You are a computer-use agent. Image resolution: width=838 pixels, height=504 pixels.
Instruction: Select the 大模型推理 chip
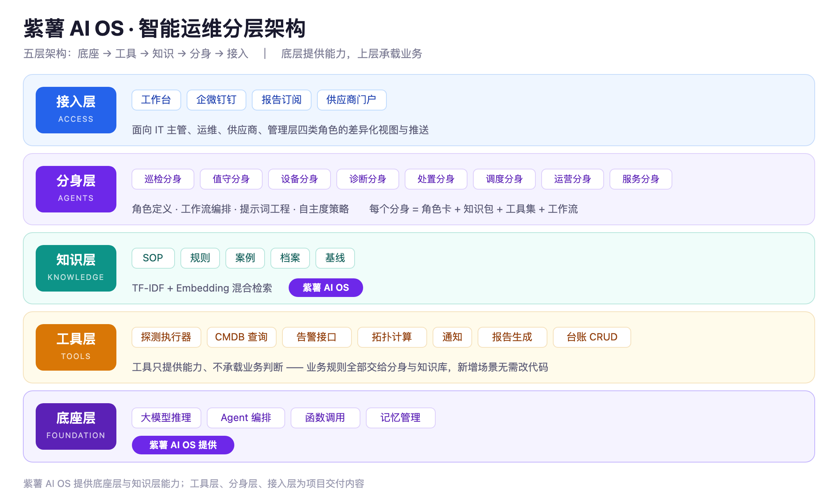tap(166, 418)
